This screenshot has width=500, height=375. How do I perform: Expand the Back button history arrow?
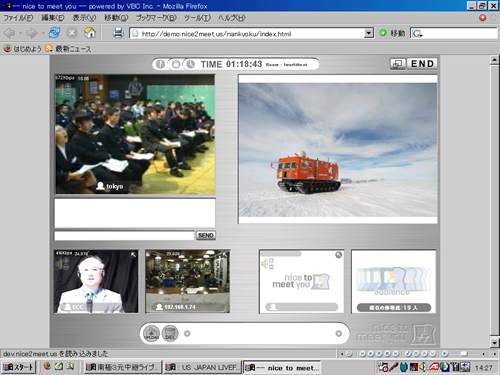[20, 33]
